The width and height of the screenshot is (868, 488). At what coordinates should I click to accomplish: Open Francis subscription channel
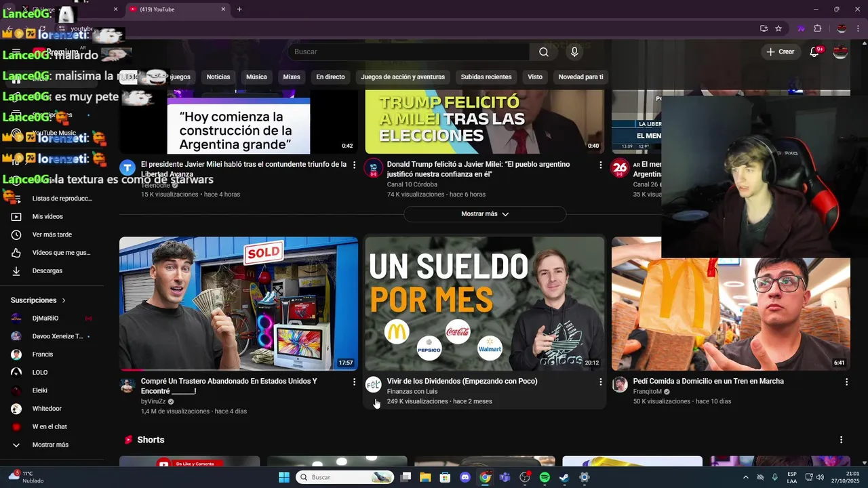tap(52, 354)
